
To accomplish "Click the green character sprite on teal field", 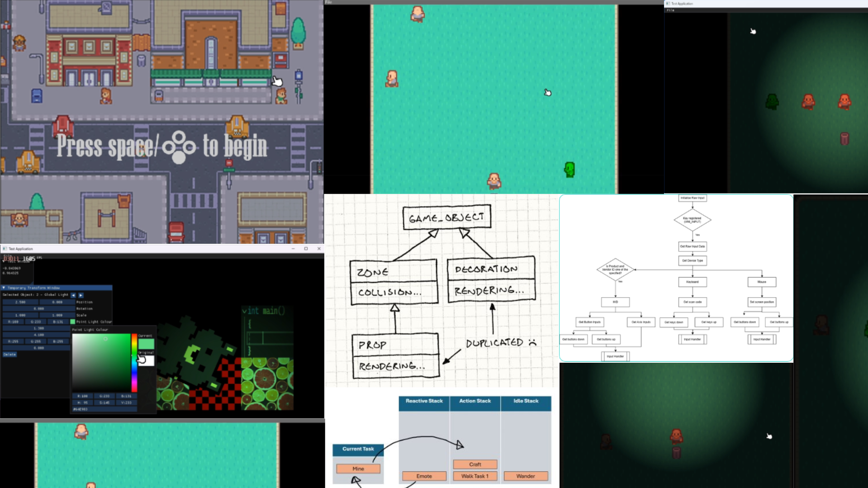I will point(569,170).
